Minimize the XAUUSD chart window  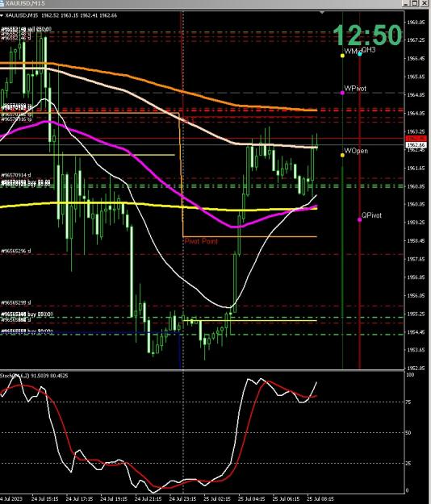point(406,3)
